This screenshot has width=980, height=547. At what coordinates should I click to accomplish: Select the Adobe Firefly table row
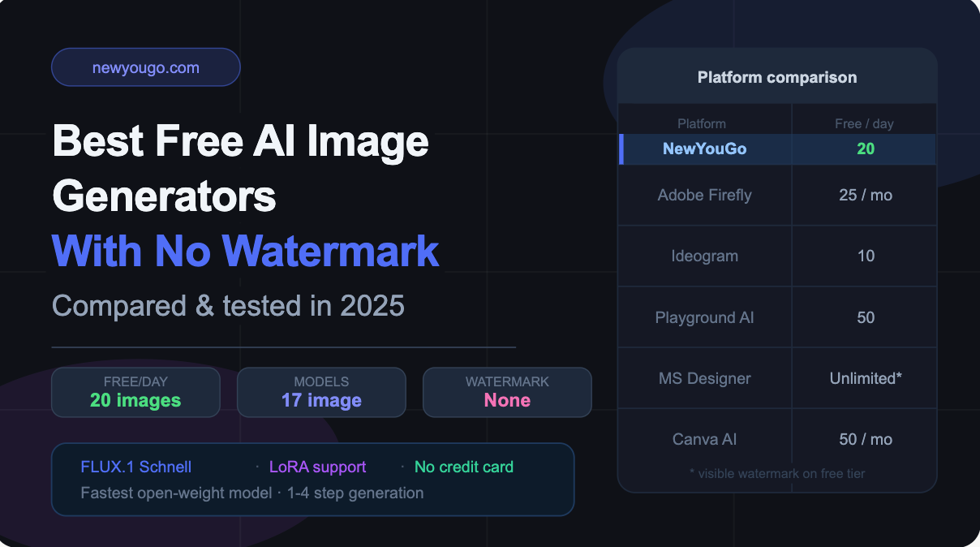777,195
